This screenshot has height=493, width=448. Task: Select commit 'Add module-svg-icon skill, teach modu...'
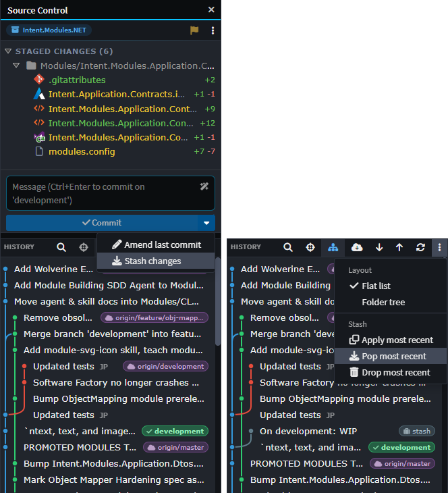point(113,351)
